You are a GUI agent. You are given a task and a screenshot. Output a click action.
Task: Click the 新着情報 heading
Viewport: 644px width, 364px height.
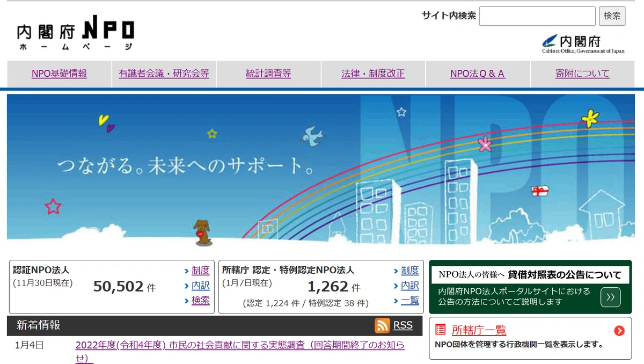point(38,325)
